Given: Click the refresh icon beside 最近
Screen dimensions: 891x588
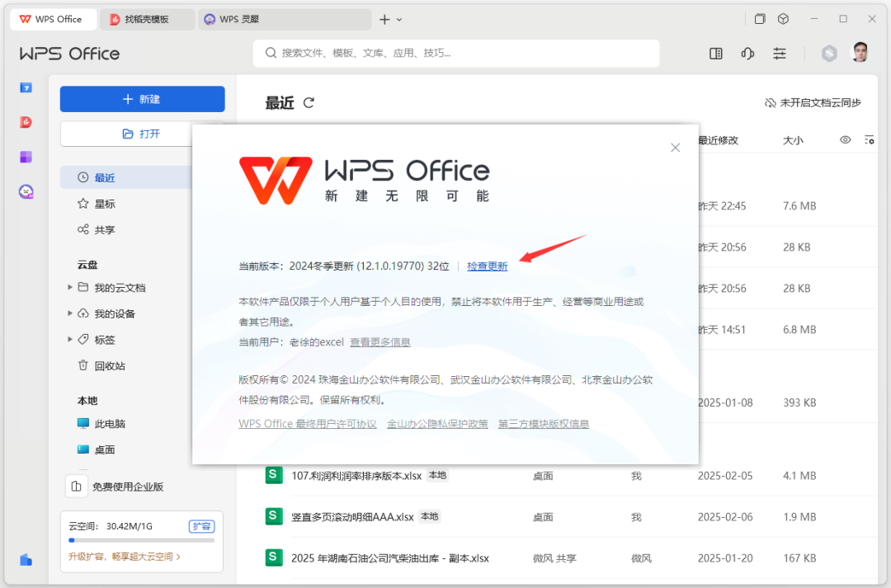Looking at the screenshot, I should coord(309,103).
